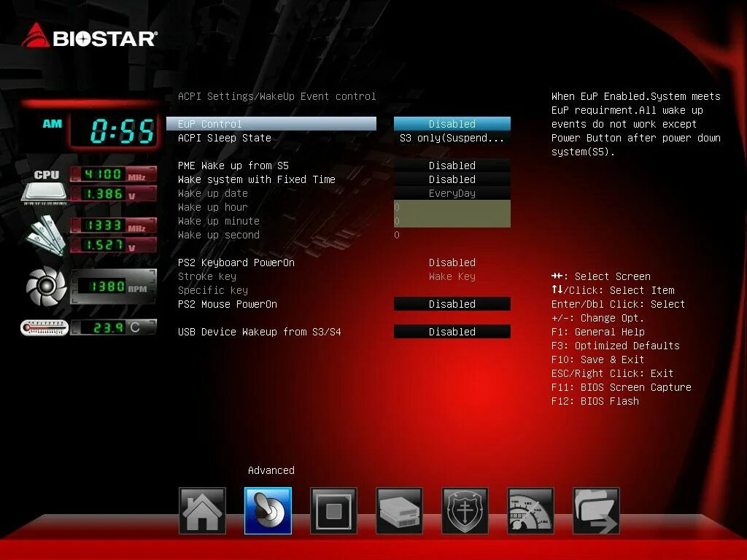Click the BIOSTAR logo

pos(89,35)
